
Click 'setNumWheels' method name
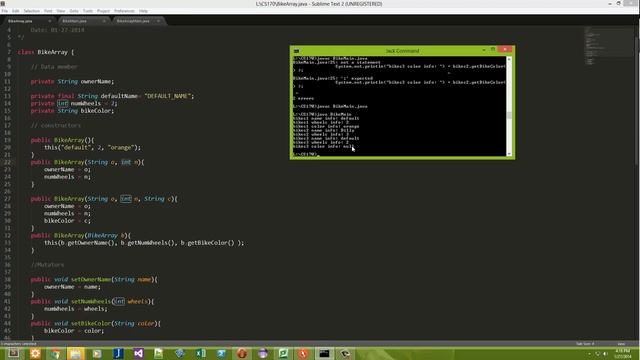point(91,302)
